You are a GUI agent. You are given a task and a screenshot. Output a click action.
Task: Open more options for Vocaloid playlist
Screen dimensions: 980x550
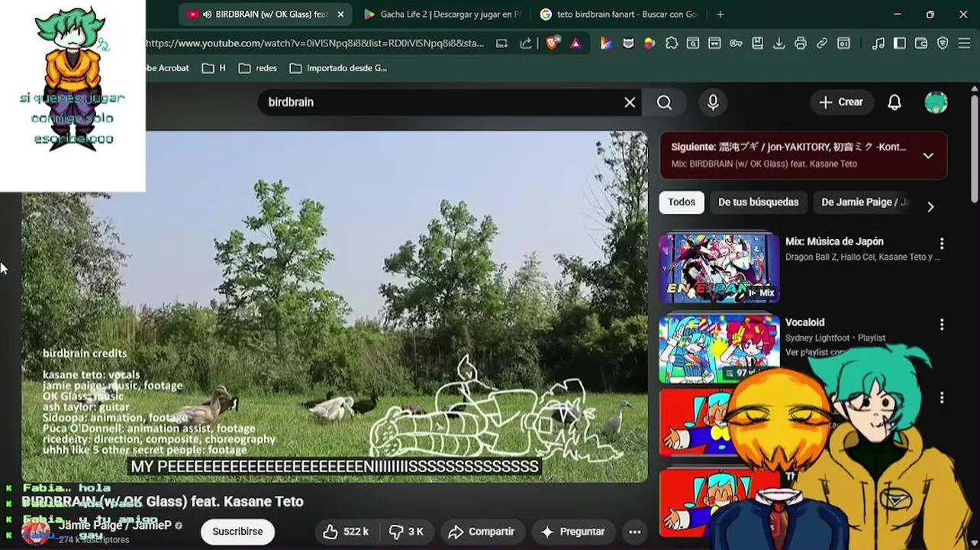[942, 325]
